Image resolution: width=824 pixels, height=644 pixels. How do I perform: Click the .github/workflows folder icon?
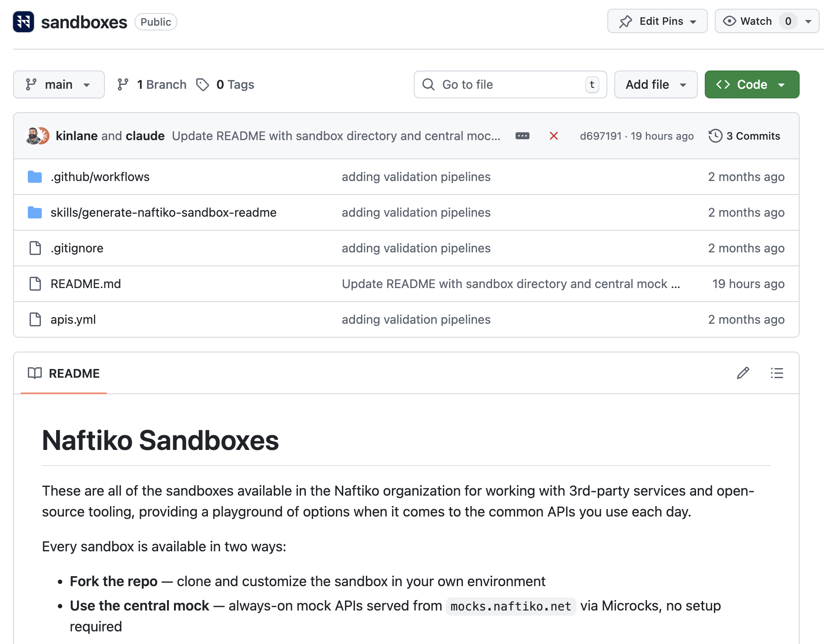(35, 177)
